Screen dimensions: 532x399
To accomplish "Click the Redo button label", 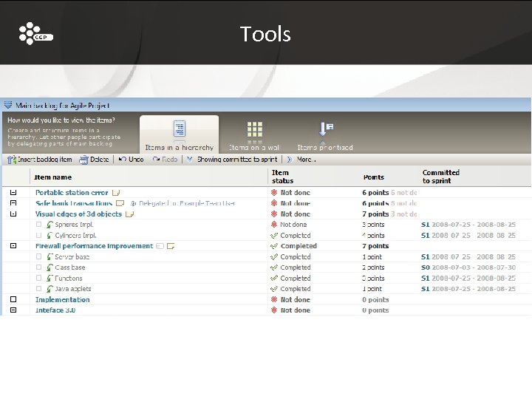I will point(169,159).
